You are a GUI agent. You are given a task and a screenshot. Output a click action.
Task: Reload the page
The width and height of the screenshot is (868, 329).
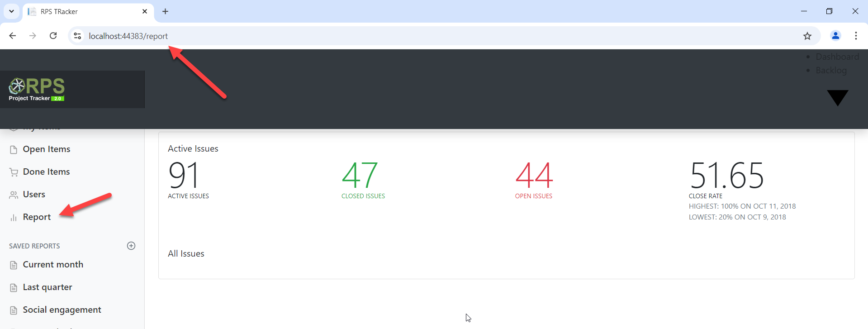pos(53,36)
